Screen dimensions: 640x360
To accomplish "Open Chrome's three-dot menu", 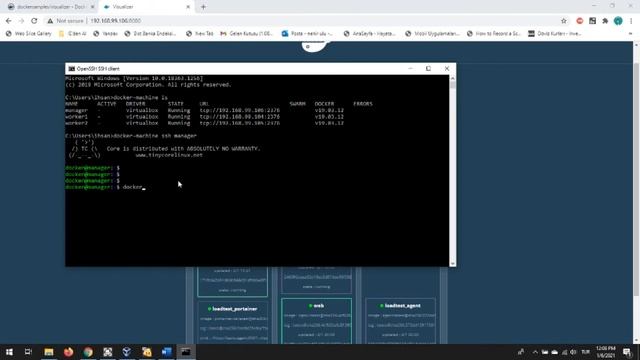I will (x=631, y=21).
